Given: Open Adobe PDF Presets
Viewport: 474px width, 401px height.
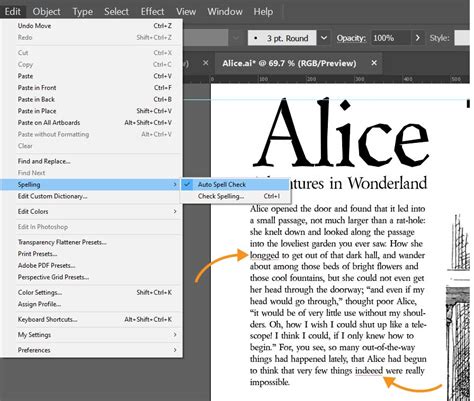Looking at the screenshot, I should click(x=91, y=265).
